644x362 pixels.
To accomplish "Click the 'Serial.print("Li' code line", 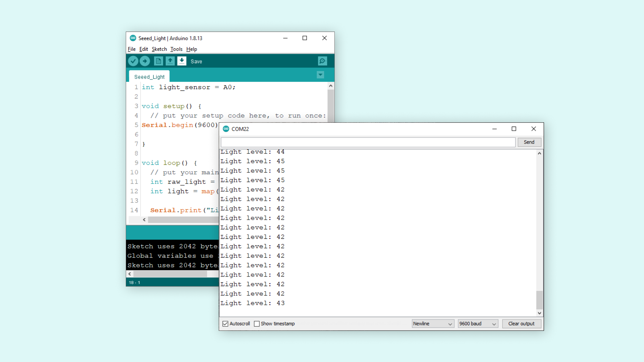I will [184, 210].
